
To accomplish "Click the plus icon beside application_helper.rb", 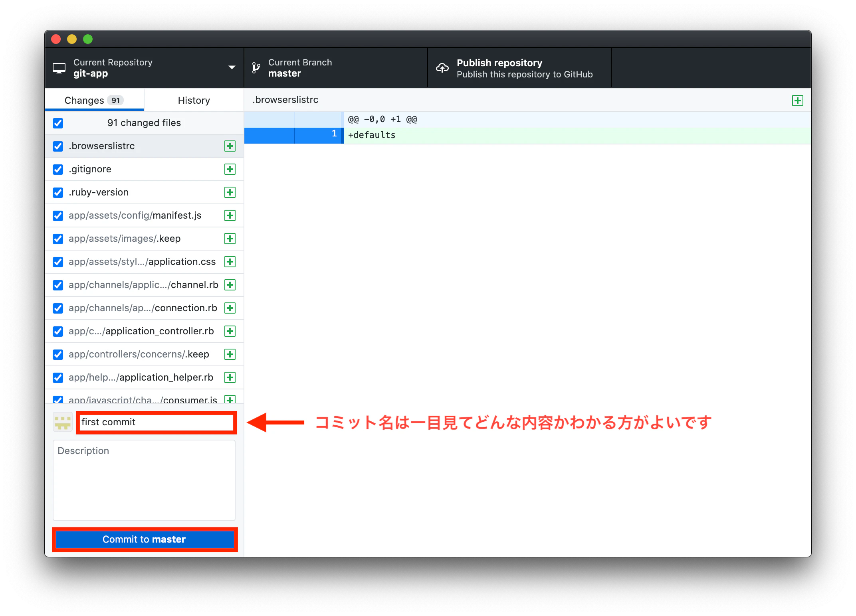I will tap(230, 377).
